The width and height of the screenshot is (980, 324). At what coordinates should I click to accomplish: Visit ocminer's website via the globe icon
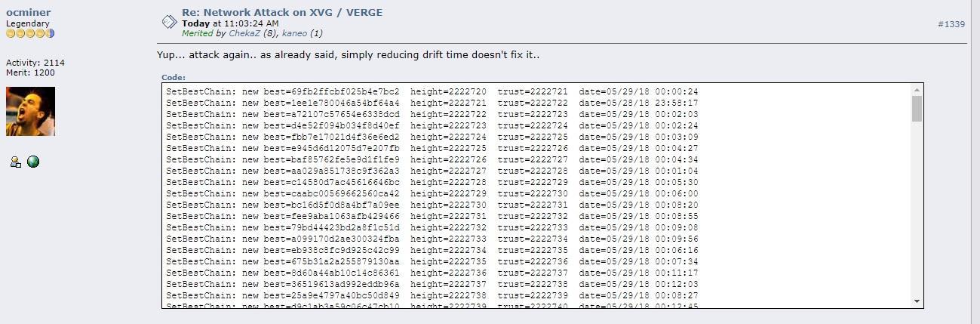(x=32, y=162)
